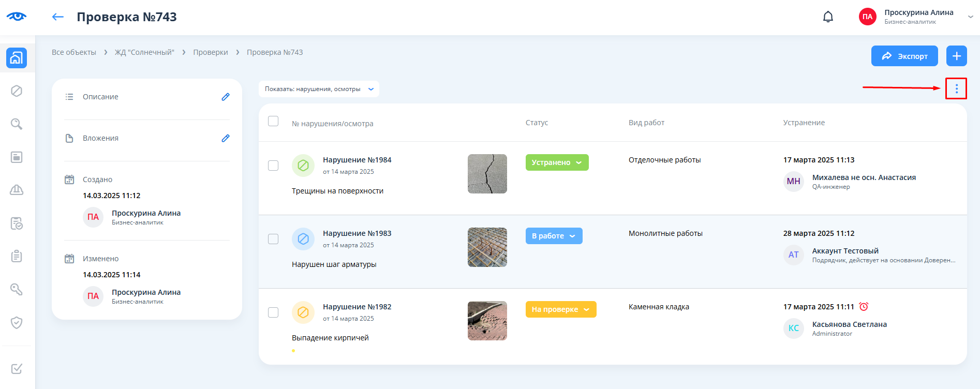Open the three-dot options menu above table

pyautogui.click(x=956, y=89)
